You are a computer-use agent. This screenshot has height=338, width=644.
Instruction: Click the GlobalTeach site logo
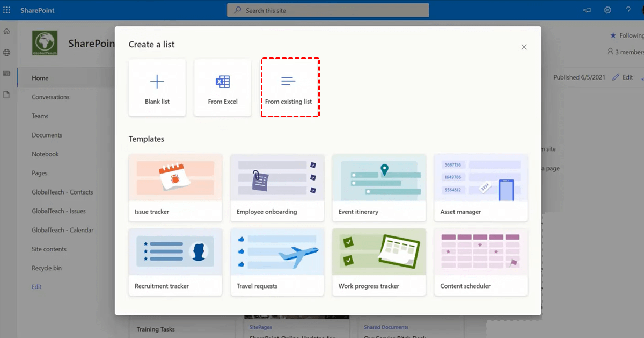click(45, 43)
